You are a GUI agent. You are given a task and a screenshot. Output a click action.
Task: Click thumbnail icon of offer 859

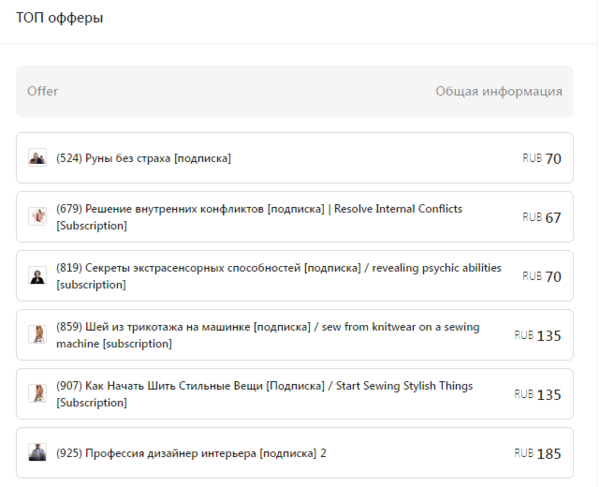(37, 335)
